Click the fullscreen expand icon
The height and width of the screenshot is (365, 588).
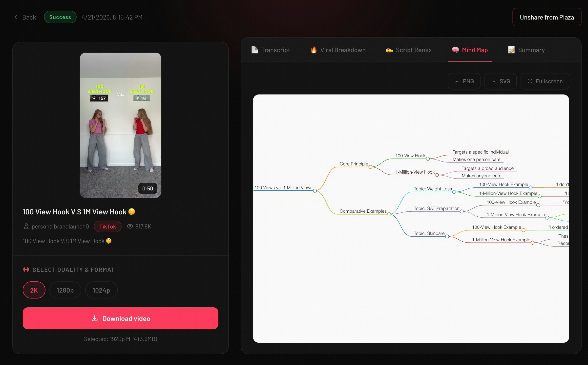530,81
